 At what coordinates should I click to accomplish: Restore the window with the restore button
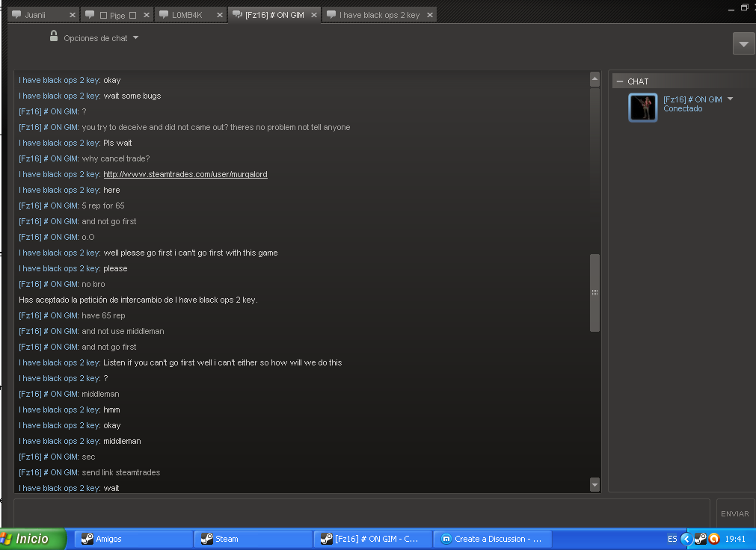[745, 7]
